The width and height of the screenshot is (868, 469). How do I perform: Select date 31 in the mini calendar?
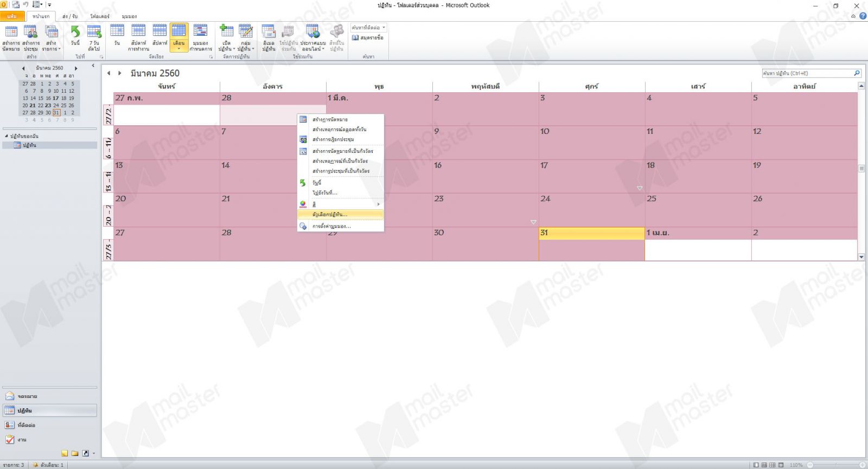(56, 113)
